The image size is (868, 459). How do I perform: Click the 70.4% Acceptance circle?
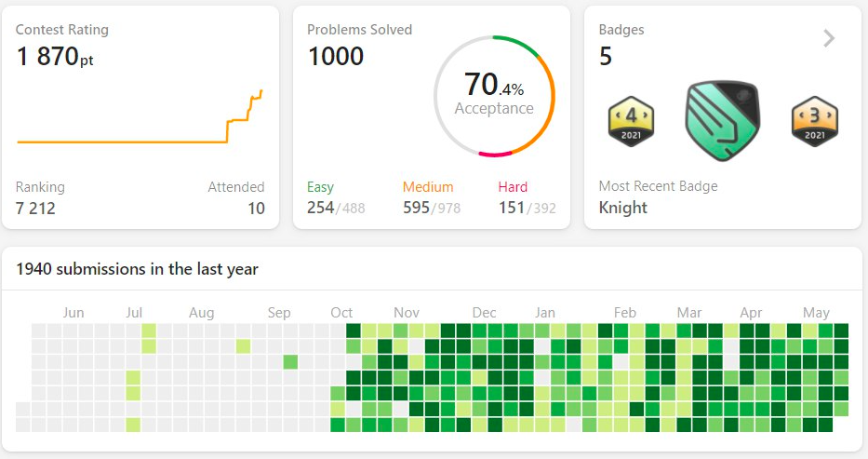(x=494, y=96)
